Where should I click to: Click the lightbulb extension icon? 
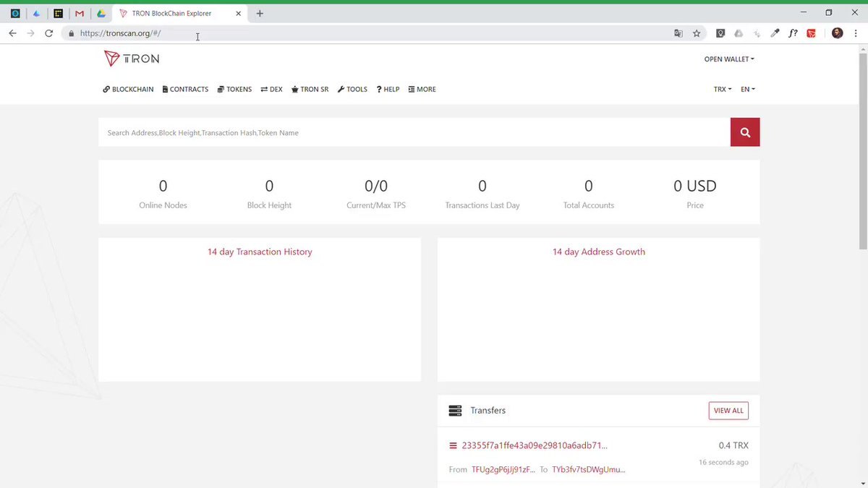point(720,33)
